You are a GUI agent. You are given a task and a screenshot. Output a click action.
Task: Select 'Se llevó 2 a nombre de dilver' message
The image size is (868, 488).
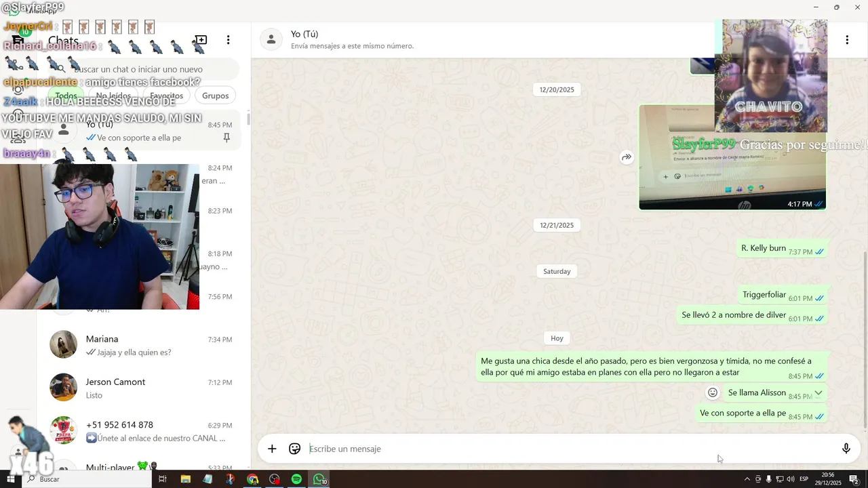pos(752,315)
